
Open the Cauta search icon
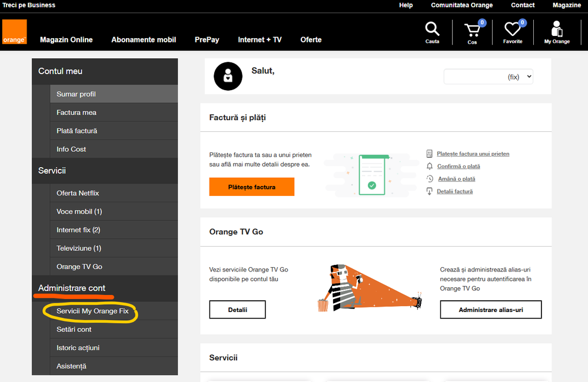(432, 30)
